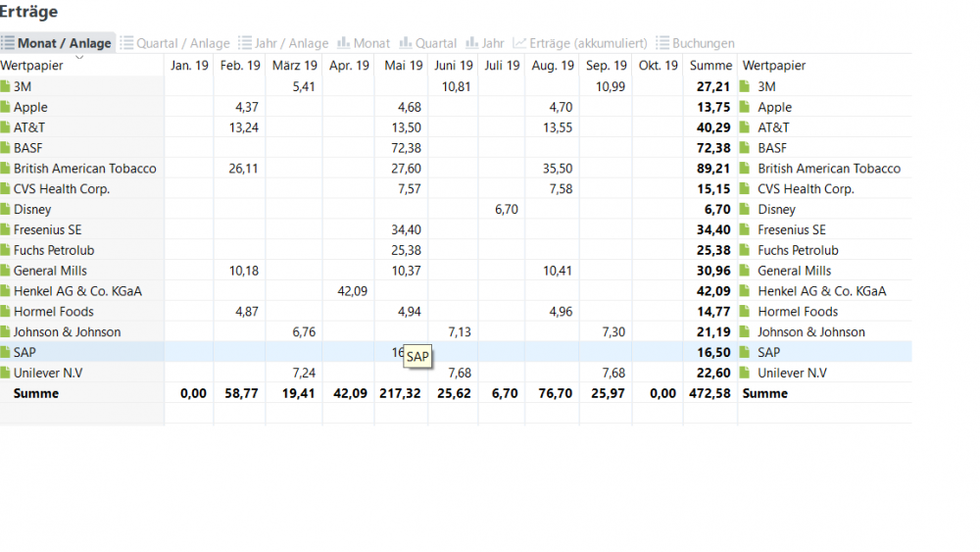Click the Mai 19 column header
This screenshot has width=980, height=552.
pos(403,65)
